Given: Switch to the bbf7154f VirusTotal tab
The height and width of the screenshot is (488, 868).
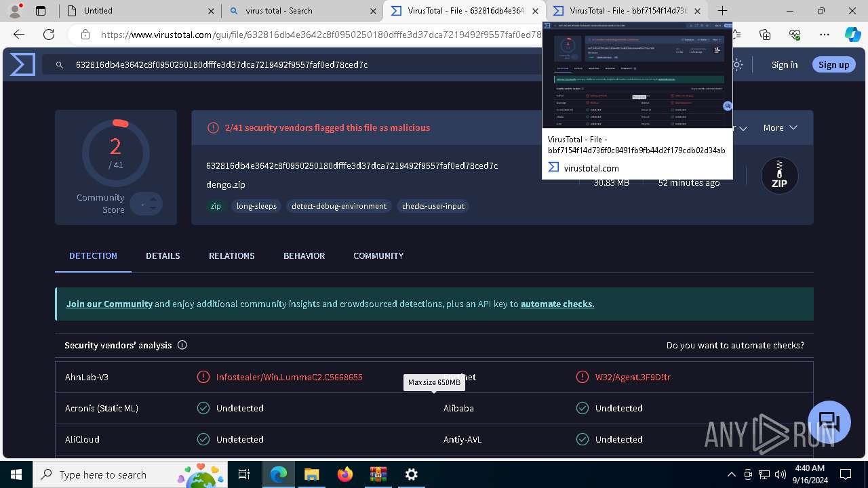Looking at the screenshot, I should (x=626, y=11).
